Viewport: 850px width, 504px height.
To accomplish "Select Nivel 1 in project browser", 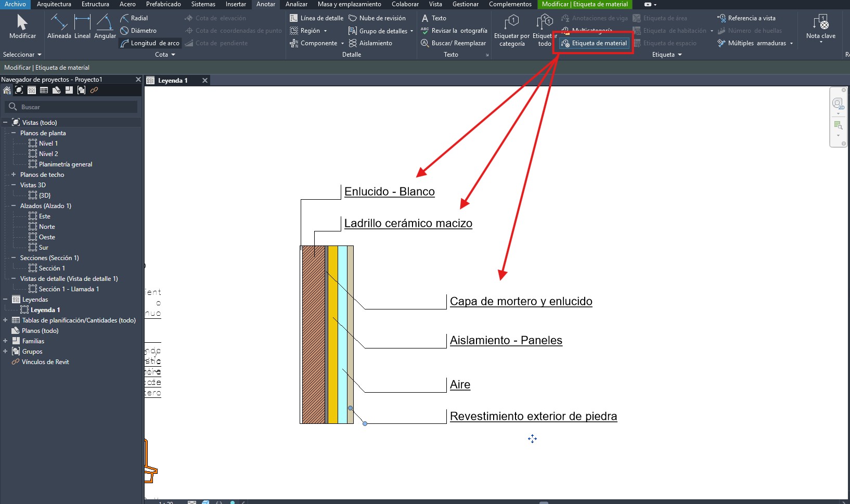I will click(x=48, y=144).
